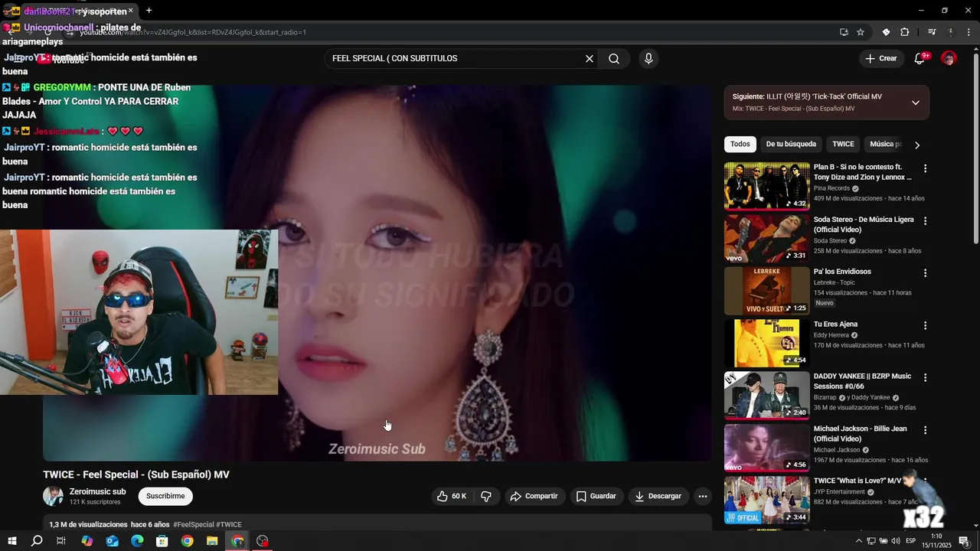Image resolution: width=980 pixels, height=551 pixels.
Task: Open Chrome extensions puzzle icon
Action: click(904, 32)
